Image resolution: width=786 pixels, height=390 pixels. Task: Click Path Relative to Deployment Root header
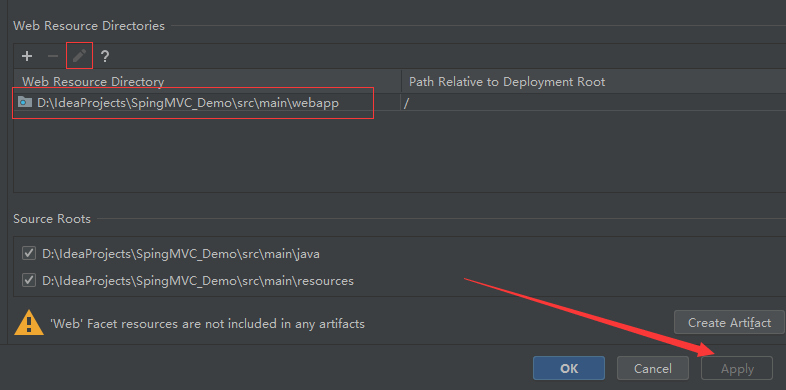click(x=594, y=81)
